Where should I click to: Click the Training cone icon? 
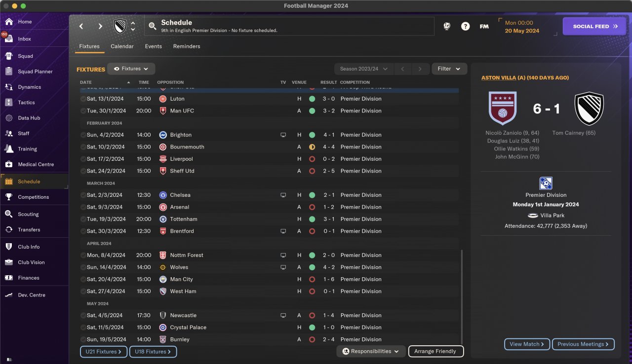pos(9,149)
